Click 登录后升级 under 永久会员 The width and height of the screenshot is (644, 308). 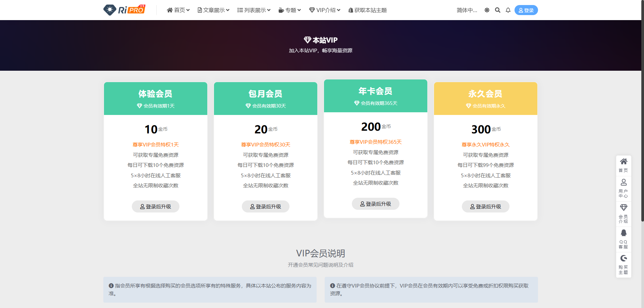[485, 206]
